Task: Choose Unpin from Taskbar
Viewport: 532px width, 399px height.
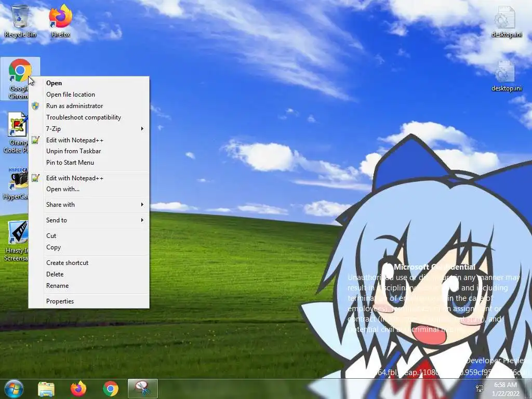Action: coord(89,151)
